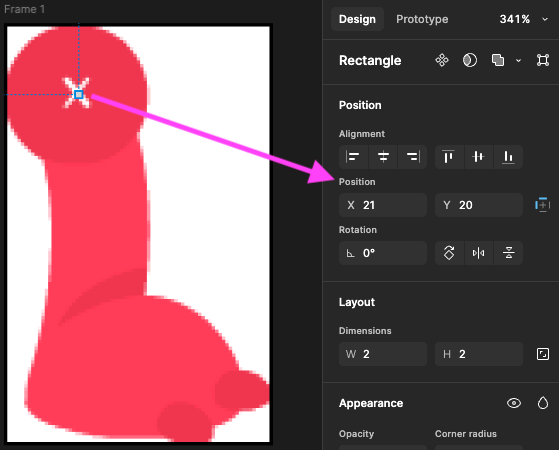Flip the Rectangle vertically
559x450 pixels.
pyautogui.click(x=508, y=253)
